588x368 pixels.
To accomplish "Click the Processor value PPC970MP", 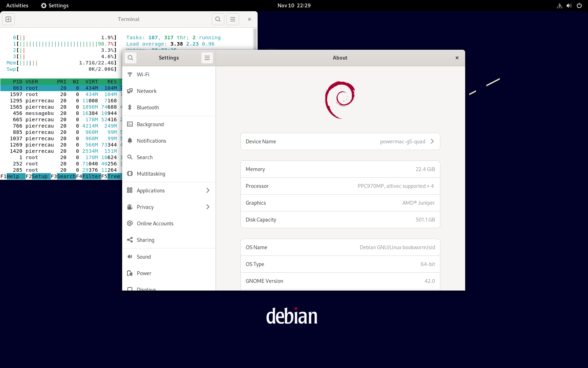I will 395,186.
